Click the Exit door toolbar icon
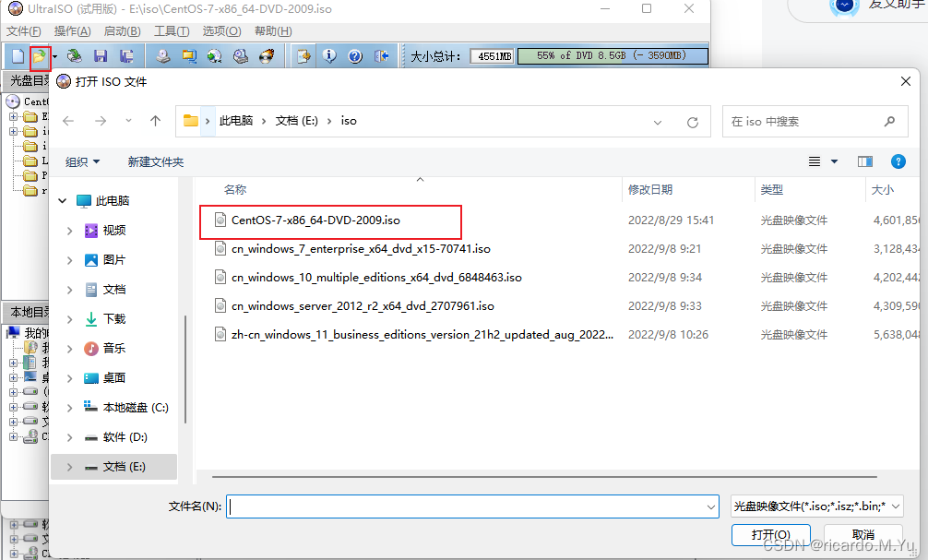The width and height of the screenshot is (928, 560). 381,56
